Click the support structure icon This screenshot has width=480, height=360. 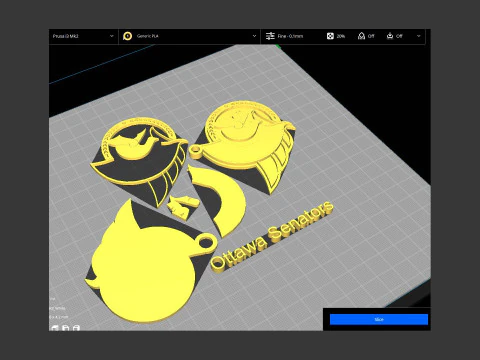click(x=361, y=36)
